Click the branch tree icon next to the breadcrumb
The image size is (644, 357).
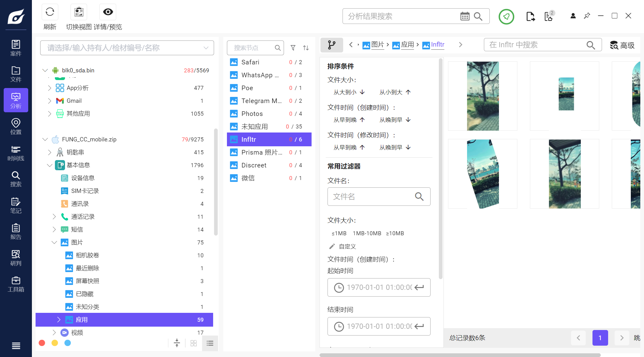pyautogui.click(x=332, y=45)
